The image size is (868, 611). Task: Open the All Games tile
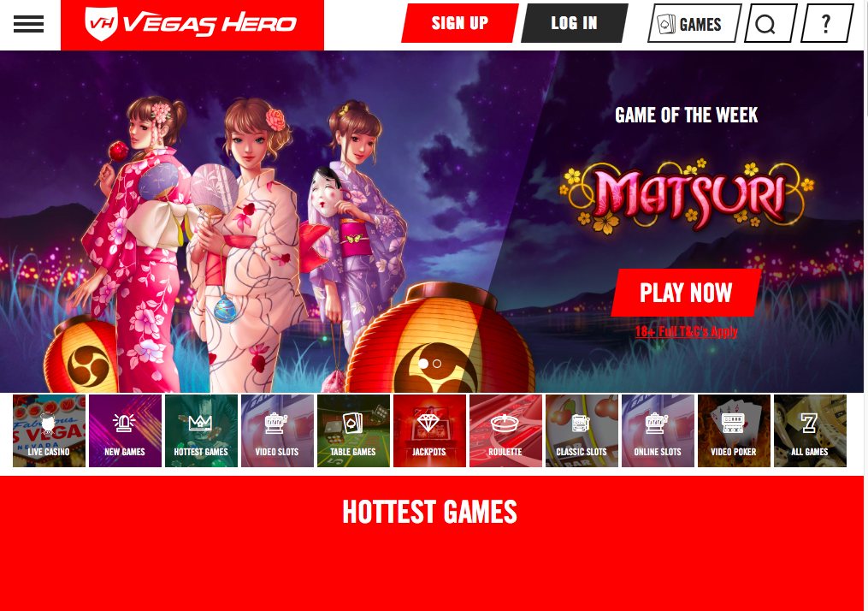click(811, 430)
